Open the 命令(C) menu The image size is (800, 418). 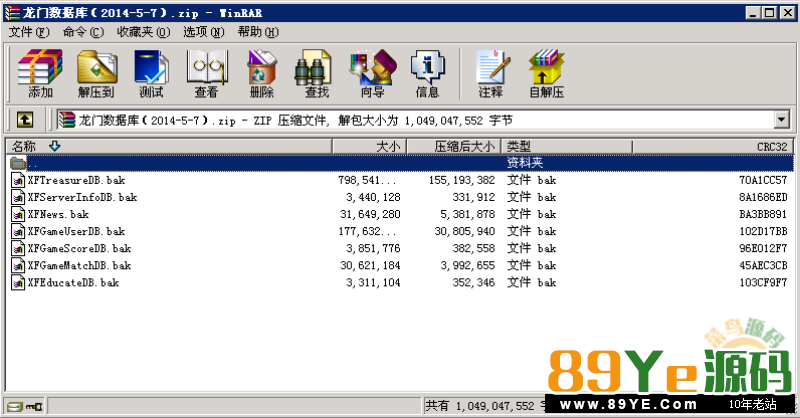pyautogui.click(x=83, y=32)
